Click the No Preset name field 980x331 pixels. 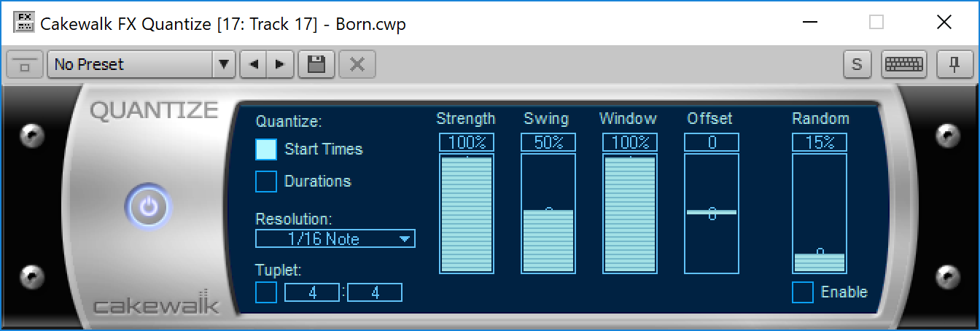(x=130, y=64)
